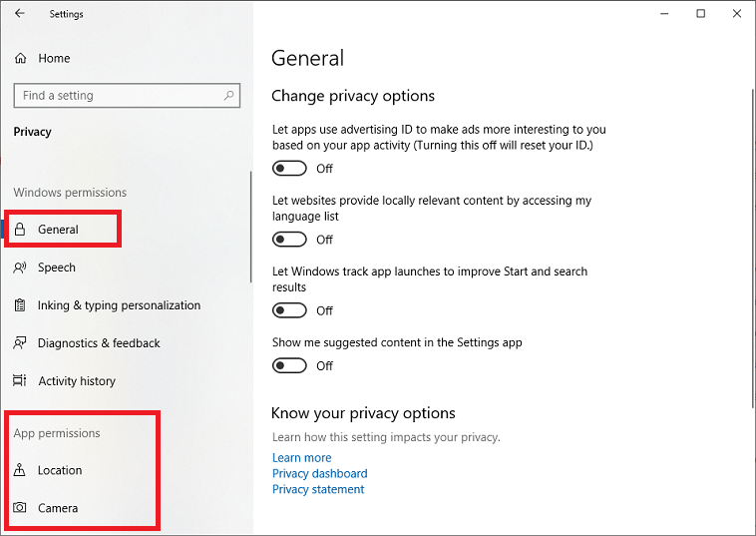Click the Activity history icon
756x536 pixels.
coord(20,381)
